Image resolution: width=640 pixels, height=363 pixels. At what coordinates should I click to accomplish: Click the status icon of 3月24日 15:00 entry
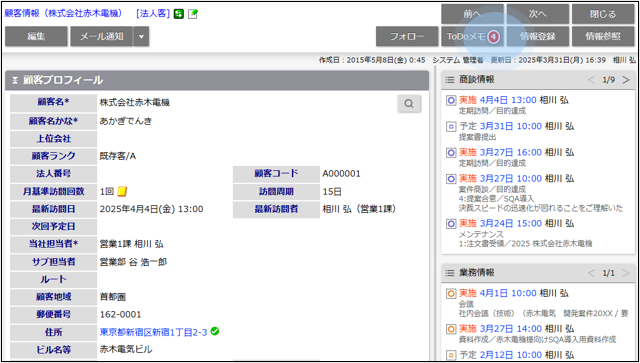coord(451,224)
